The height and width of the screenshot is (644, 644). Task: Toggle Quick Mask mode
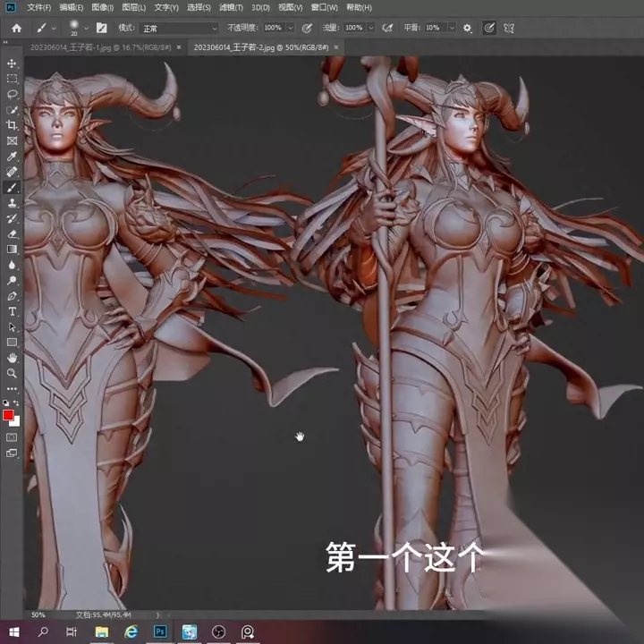point(12,437)
